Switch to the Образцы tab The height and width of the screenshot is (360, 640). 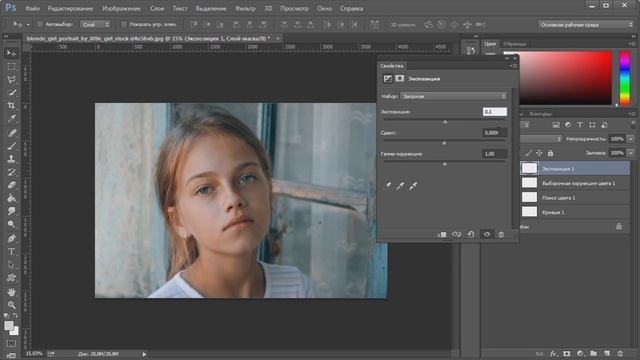[x=515, y=44]
